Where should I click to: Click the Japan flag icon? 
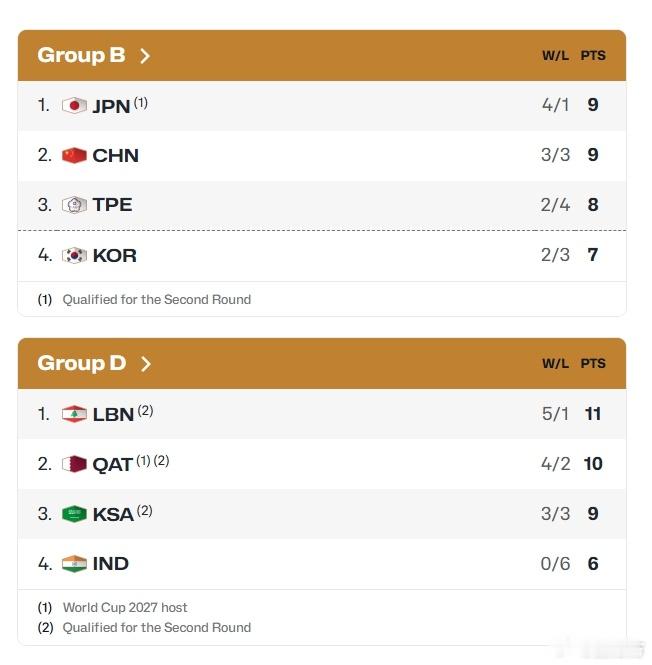click(x=74, y=106)
